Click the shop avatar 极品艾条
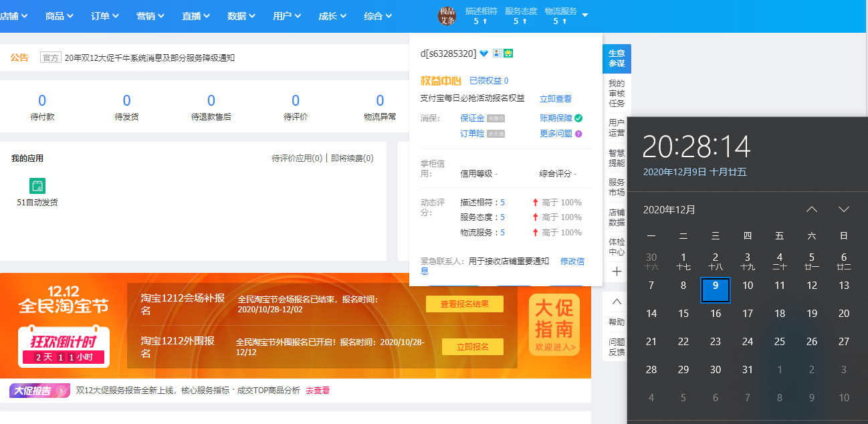This screenshot has width=868, height=424. (447, 15)
